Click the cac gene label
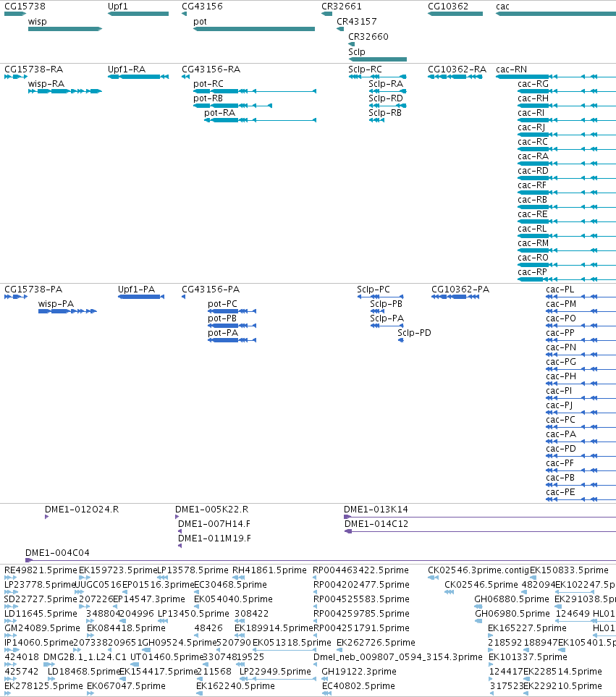Viewport: 616px width, 697px height. (x=502, y=7)
